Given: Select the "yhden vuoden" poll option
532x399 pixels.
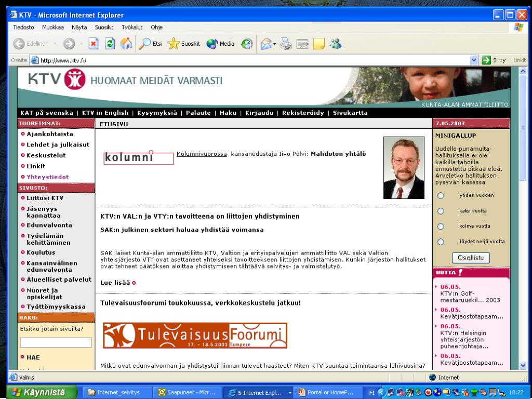Looking at the screenshot, I should point(441,196).
